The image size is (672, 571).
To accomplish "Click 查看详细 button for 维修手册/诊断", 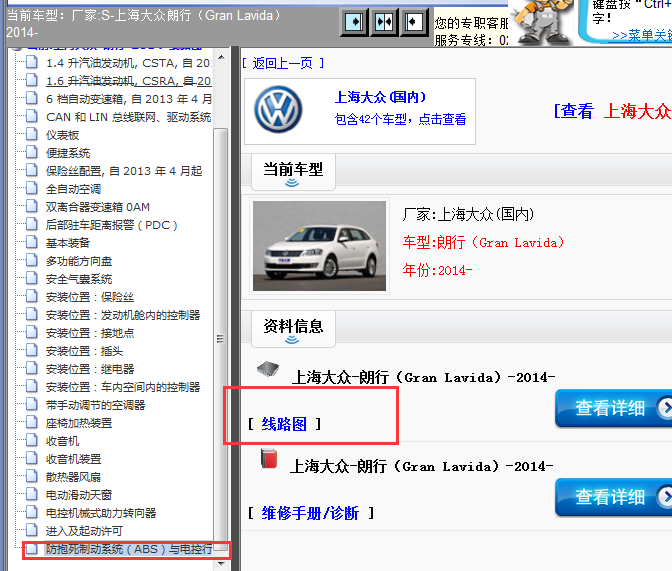I will point(613,497).
